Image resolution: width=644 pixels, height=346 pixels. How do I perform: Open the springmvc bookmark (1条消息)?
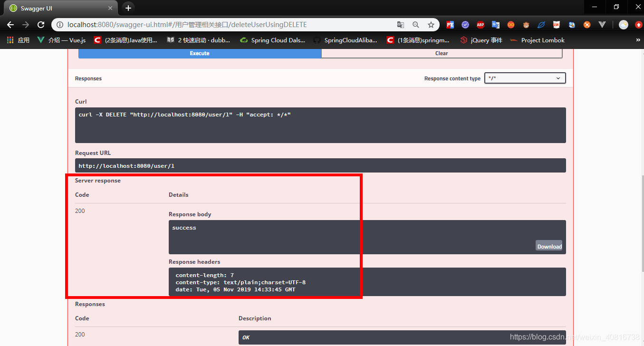tap(418, 40)
